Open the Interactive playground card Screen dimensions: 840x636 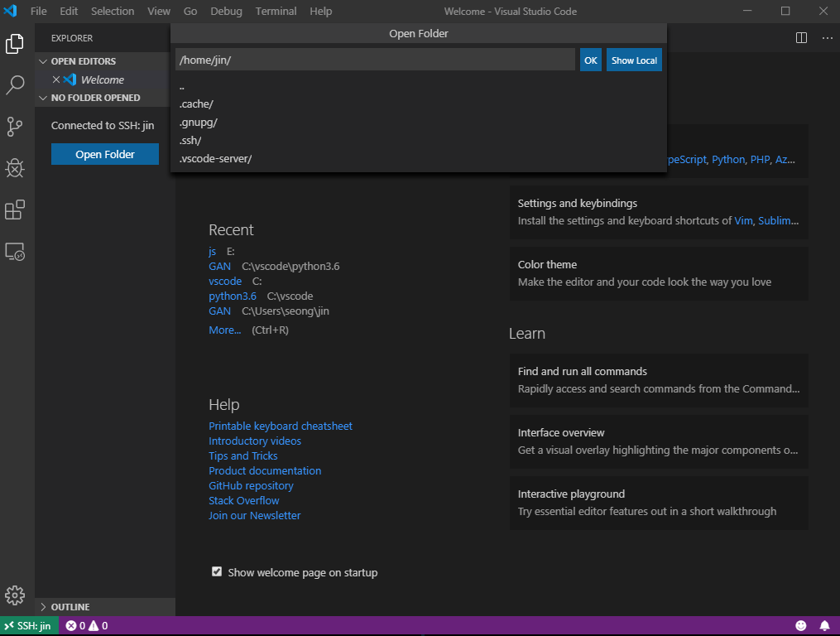659,503
